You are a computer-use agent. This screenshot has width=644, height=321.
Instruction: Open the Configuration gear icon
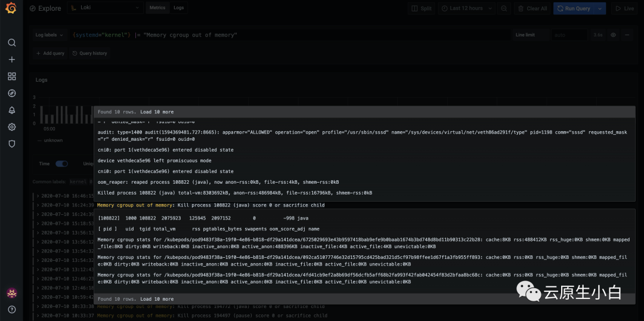click(11, 127)
